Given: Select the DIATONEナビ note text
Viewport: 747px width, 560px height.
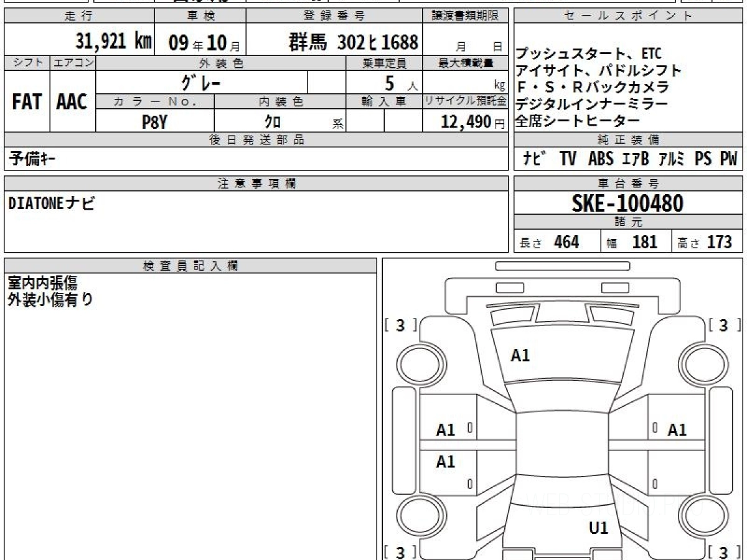Looking at the screenshot, I should tap(52, 203).
